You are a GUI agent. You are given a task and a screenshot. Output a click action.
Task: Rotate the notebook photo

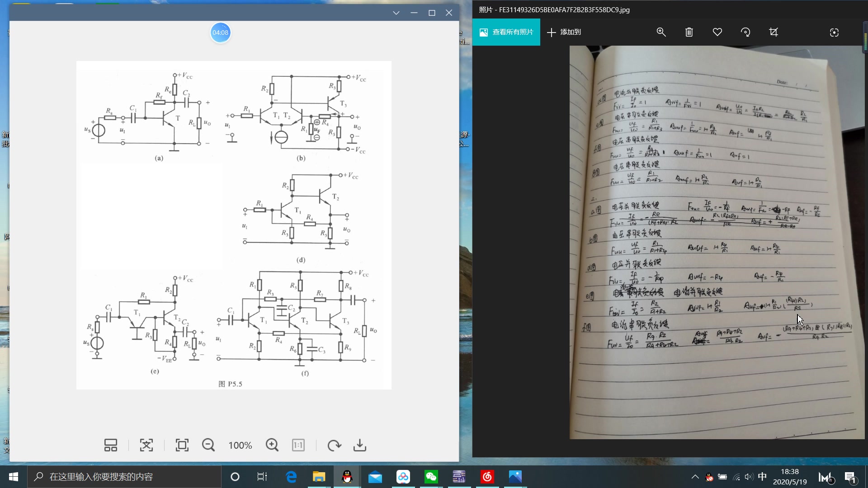745,32
